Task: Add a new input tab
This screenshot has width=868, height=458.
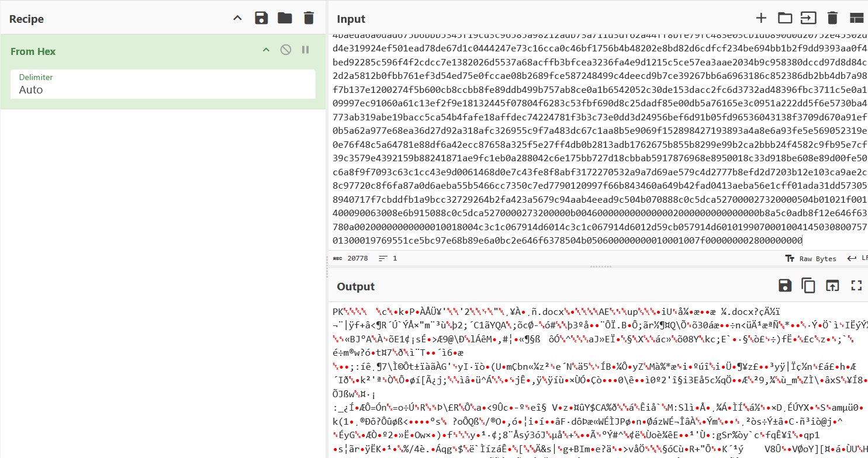Action: 761,18
